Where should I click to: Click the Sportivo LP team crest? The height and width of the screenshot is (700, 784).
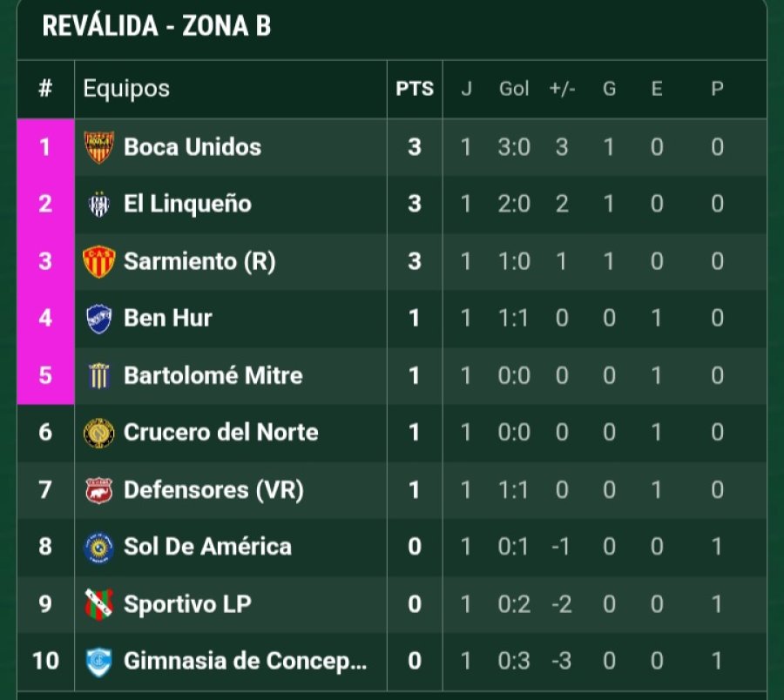pos(98,604)
